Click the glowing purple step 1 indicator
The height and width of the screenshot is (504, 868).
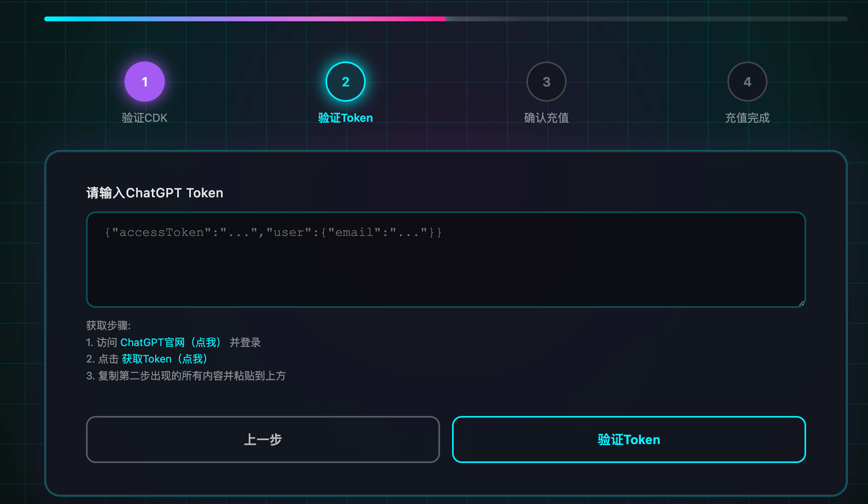(x=145, y=81)
